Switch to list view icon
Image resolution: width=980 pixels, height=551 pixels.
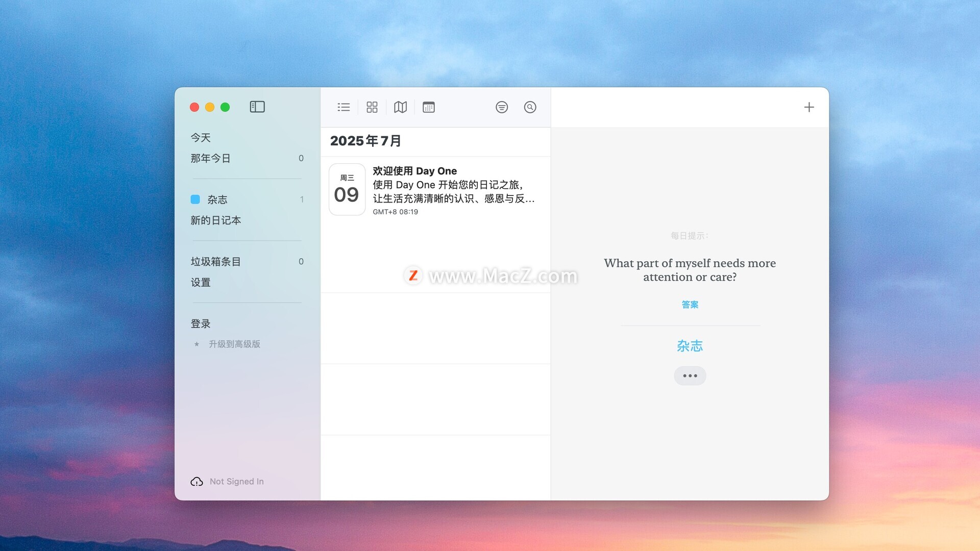coord(344,107)
